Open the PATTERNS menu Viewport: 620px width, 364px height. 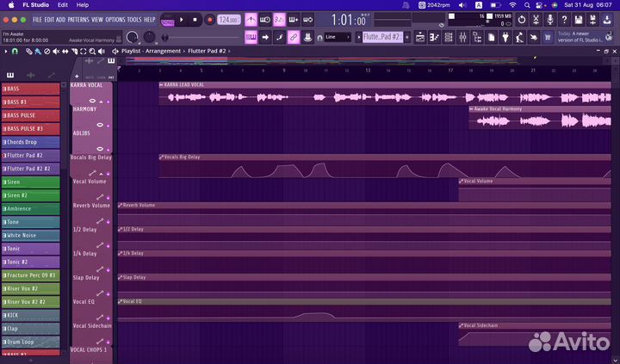tap(78, 20)
